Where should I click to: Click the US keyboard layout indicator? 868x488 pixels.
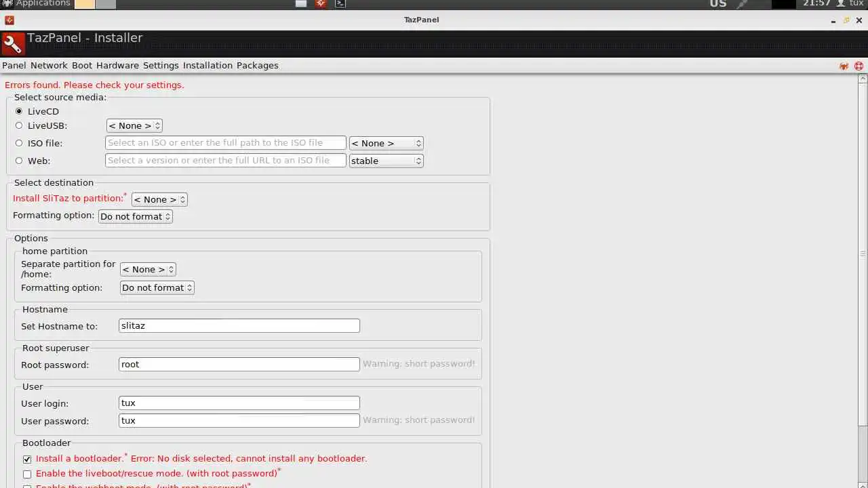coord(718,3)
